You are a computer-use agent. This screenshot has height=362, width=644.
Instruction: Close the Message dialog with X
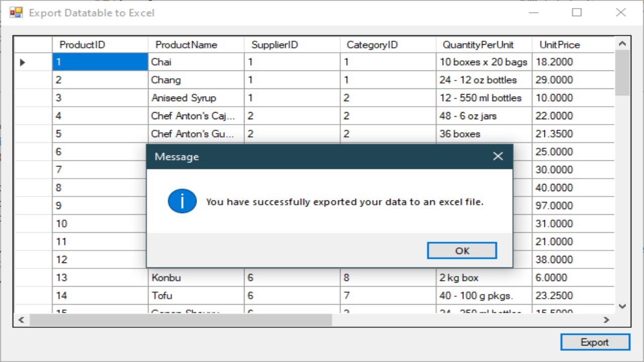click(x=498, y=156)
